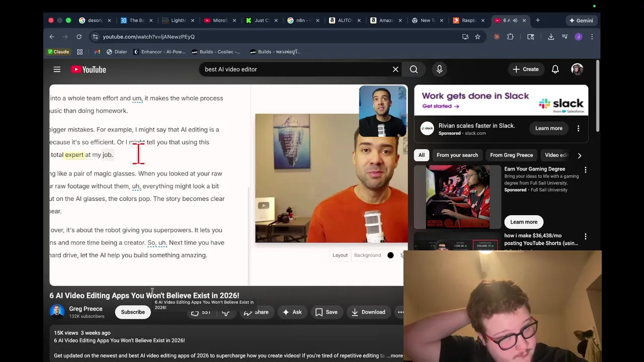Screen dimensions: 644x362
Task: Open the how i make $36,438/mo video title
Action: [x=541, y=239]
